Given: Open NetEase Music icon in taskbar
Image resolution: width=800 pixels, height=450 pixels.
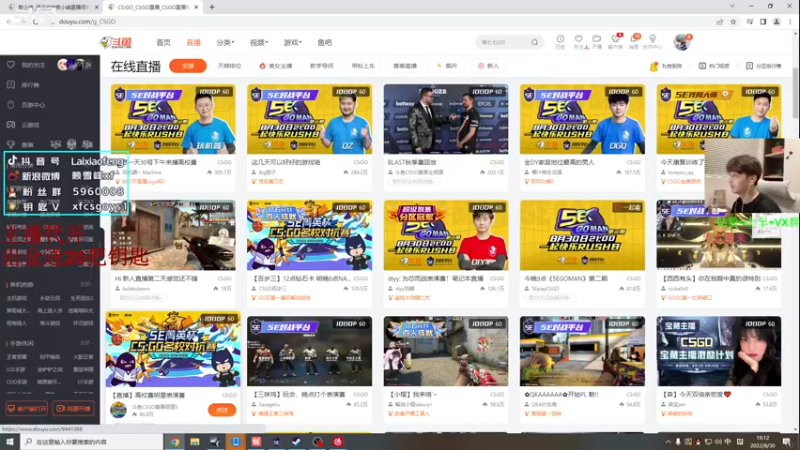Looking at the screenshot, I should (x=338, y=442).
